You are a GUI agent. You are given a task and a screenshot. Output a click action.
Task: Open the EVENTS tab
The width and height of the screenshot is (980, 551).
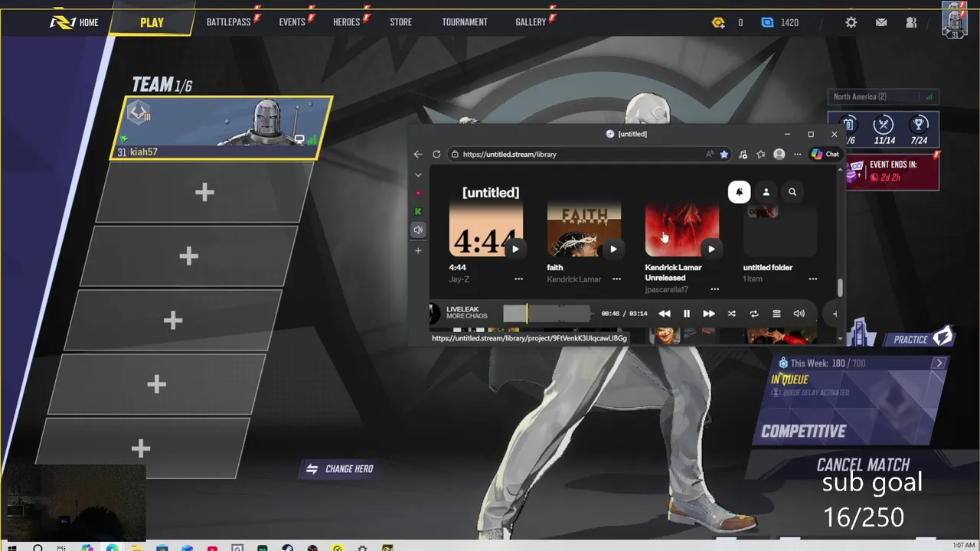pos(292,22)
